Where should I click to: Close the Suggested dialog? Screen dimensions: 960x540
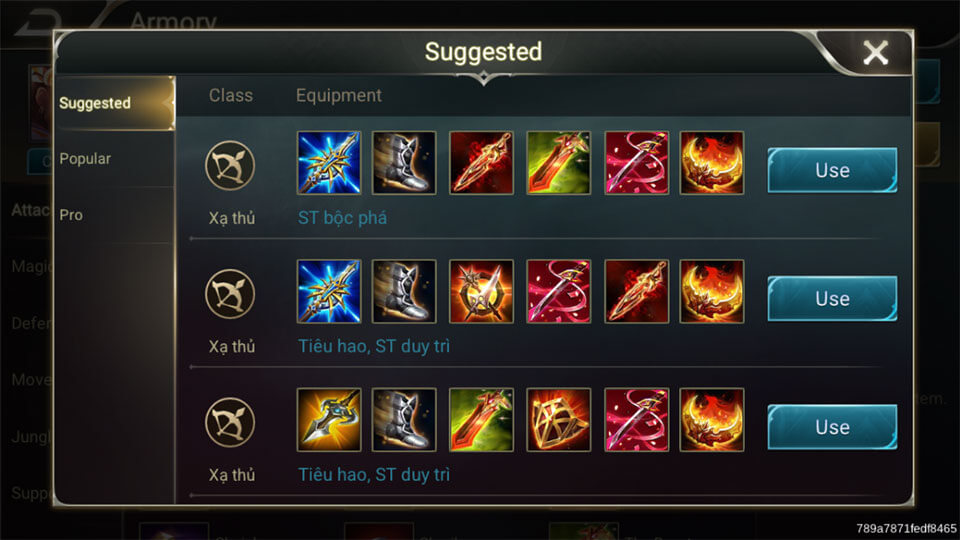[x=876, y=53]
